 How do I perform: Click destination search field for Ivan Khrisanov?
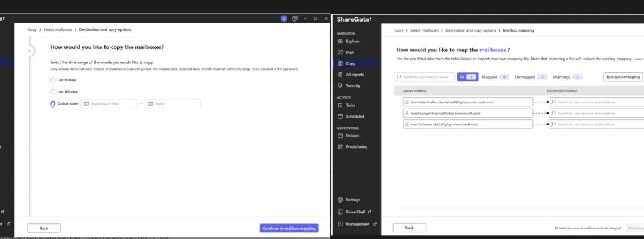[596, 124]
